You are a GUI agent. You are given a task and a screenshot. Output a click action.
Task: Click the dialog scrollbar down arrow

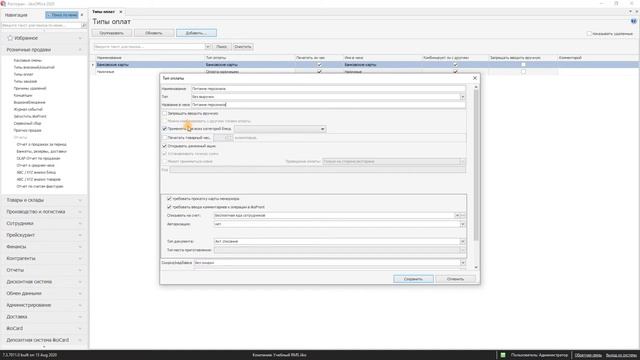coord(476,267)
